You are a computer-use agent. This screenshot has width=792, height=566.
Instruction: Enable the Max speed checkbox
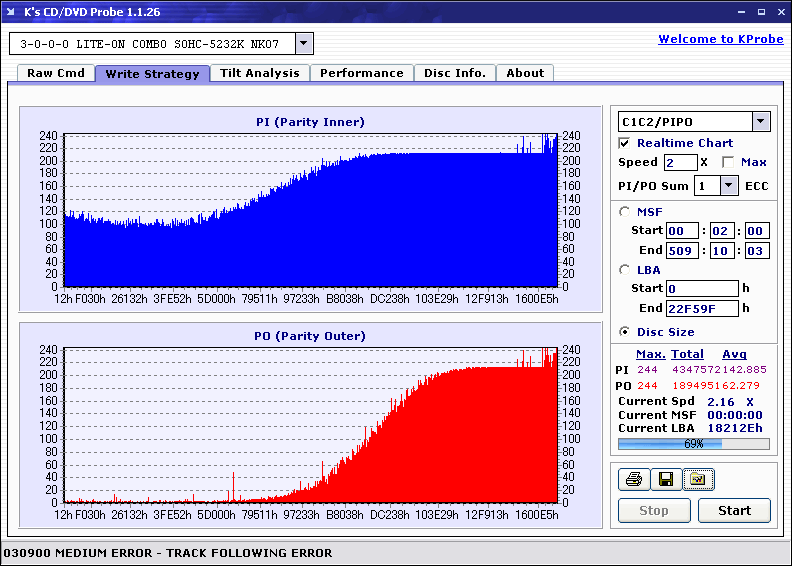point(728,162)
